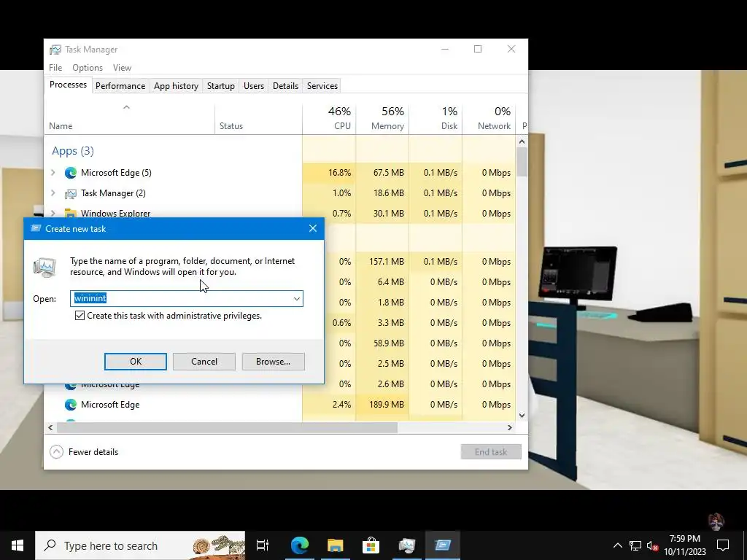Select the 2.4% CPU cell
Screen dimensions: 747x560
(329, 405)
